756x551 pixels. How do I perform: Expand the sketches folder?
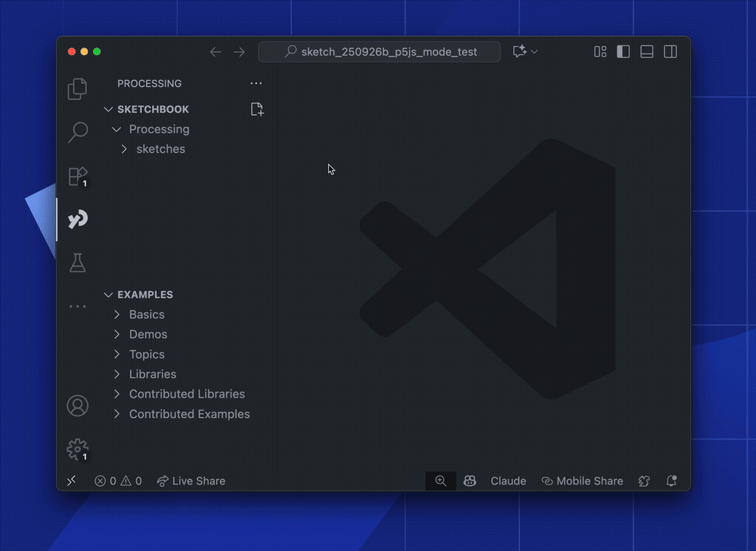[160, 149]
